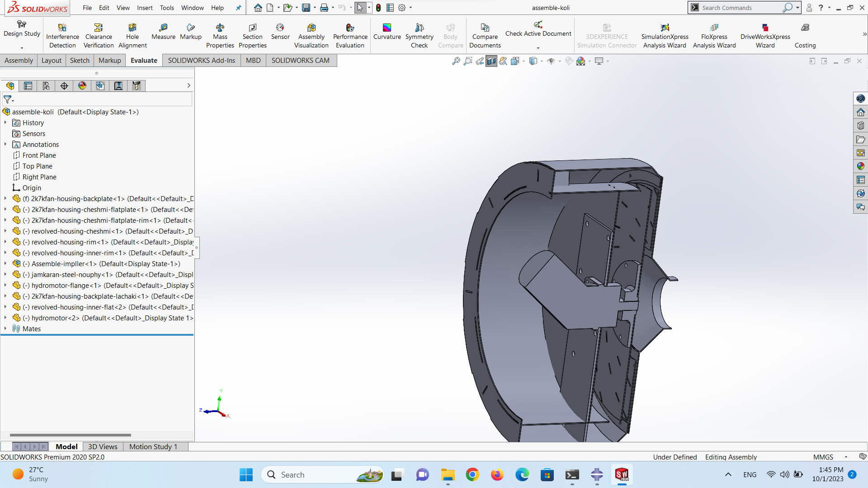Click the feature tree horizontal scrollbar
The image size is (868, 488).
71,435
